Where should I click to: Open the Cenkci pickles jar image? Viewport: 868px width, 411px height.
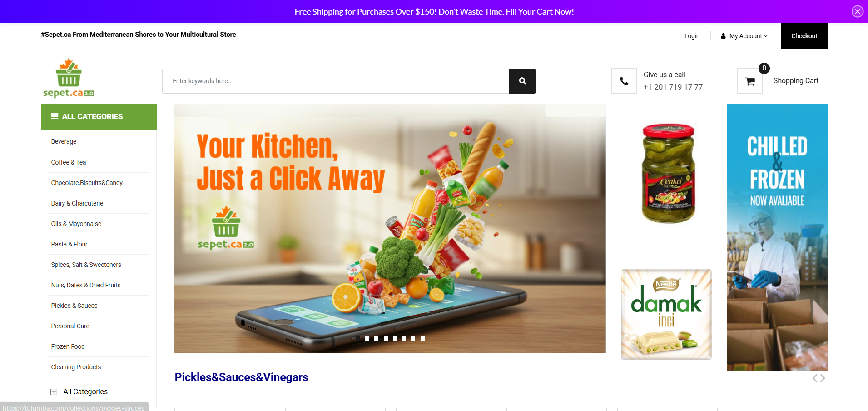[x=668, y=173]
